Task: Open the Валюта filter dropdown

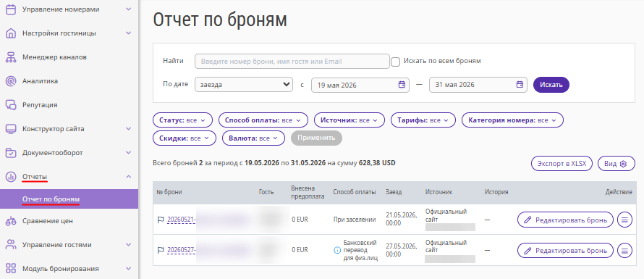Action: click(253, 138)
